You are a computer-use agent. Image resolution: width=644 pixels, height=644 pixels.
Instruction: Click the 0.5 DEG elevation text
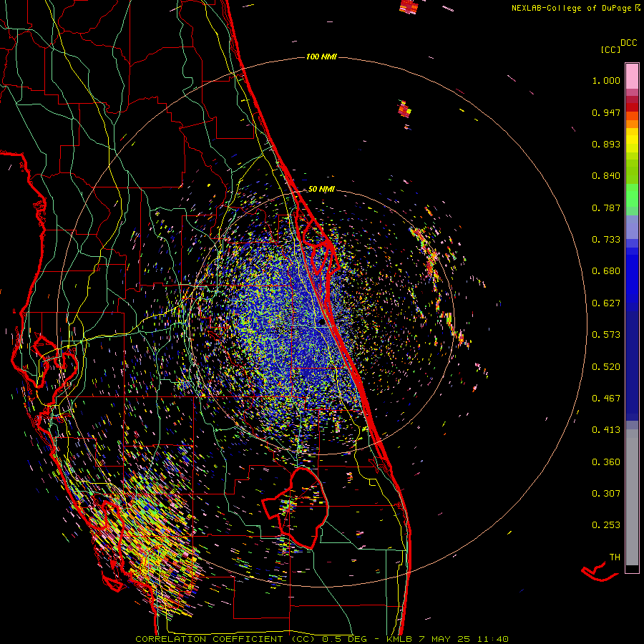(x=345, y=639)
